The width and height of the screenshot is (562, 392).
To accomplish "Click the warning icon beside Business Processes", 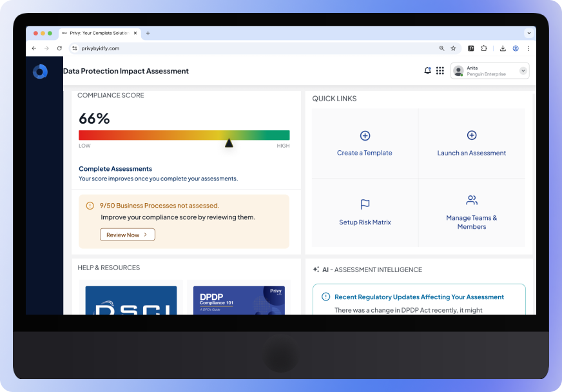I will pyautogui.click(x=90, y=206).
